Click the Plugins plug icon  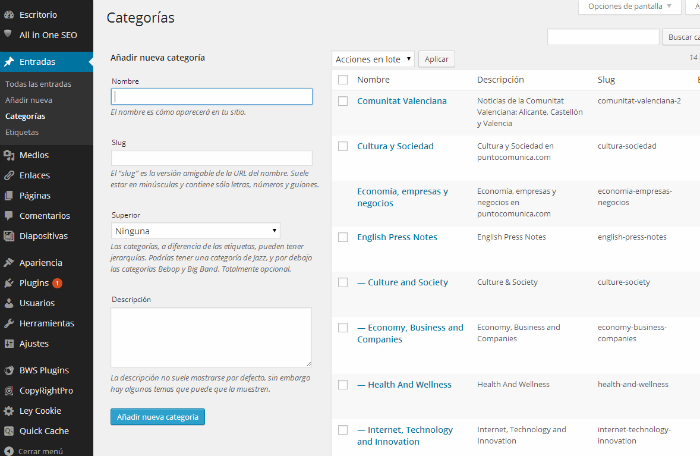click(9, 283)
